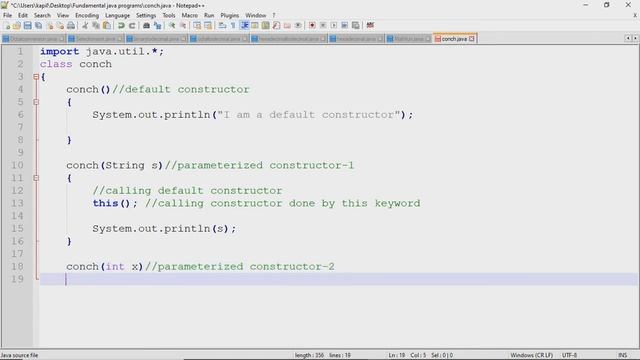Open the Macro menu
640x360 pixels.
tap(189, 15)
